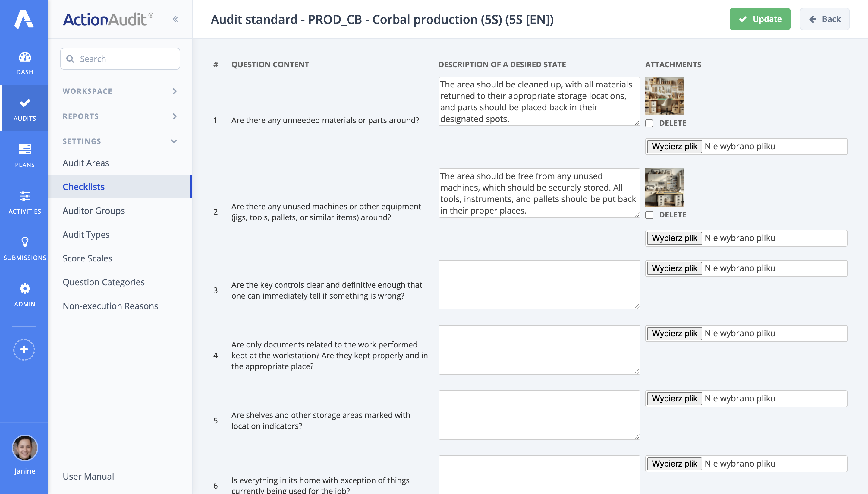Check the DELETE box for question 1 attachment
868x494 pixels.
[649, 124]
